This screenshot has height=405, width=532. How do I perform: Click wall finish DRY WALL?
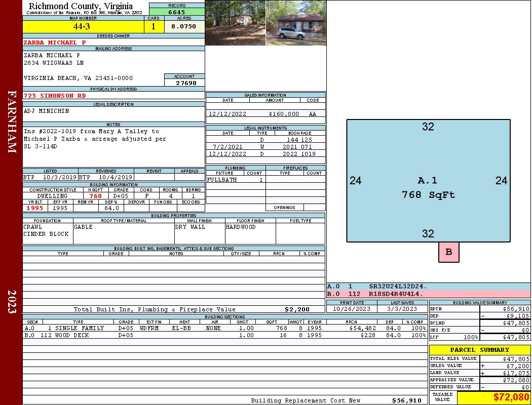[190, 227]
